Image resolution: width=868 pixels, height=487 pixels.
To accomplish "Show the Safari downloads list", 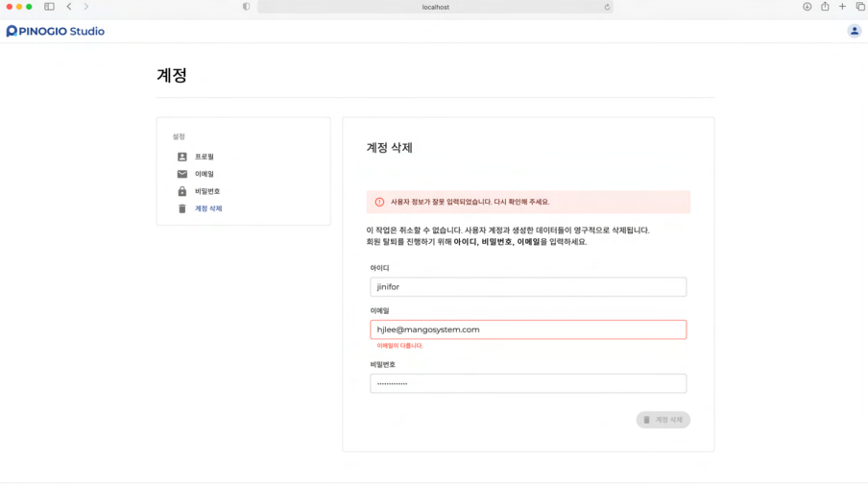I will tap(807, 7).
